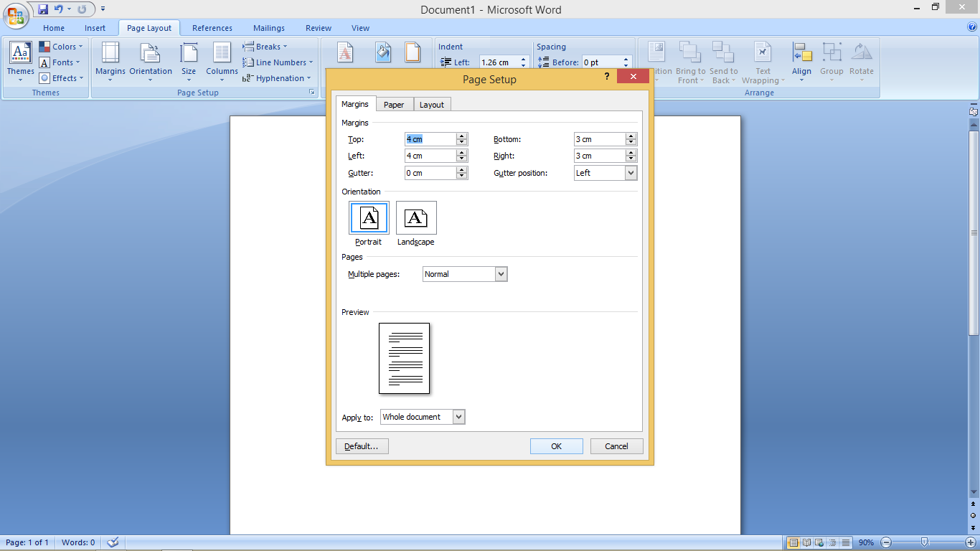The height and width of the screenshot is (551, 980).
Task: Click the Page Setup dialog launcher icon
Action: tap(312, 93)
